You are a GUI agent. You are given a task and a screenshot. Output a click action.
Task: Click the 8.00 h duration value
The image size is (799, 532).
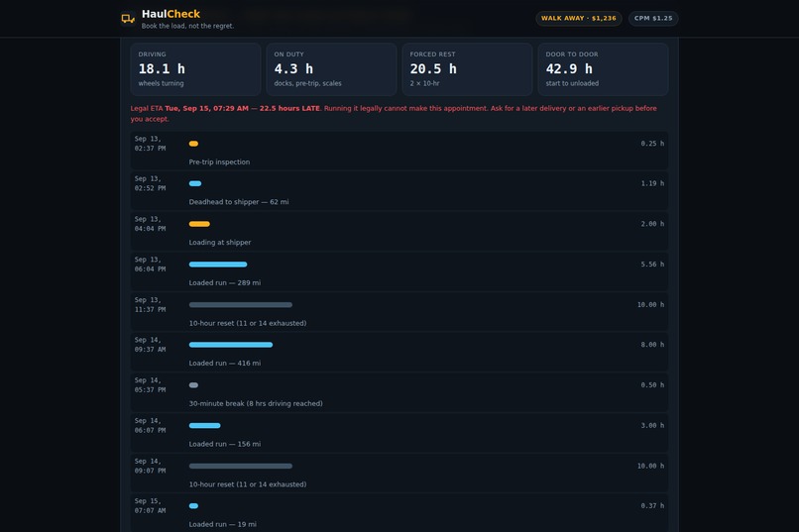pos(652,345)
